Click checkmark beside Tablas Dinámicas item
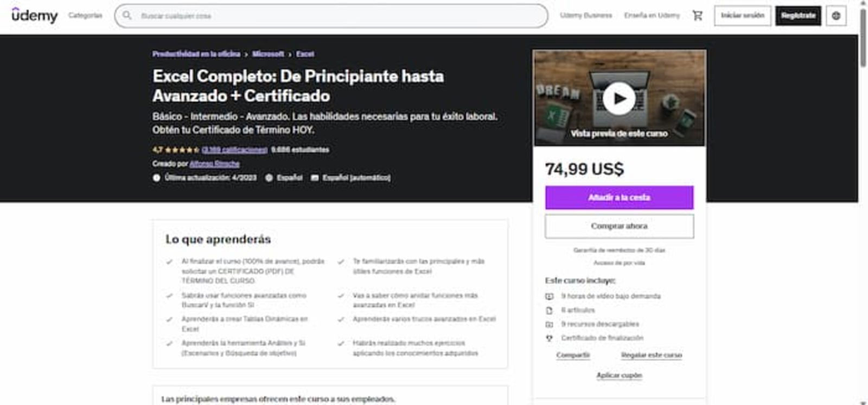This screenshot has width=868, height=405. 169,320
